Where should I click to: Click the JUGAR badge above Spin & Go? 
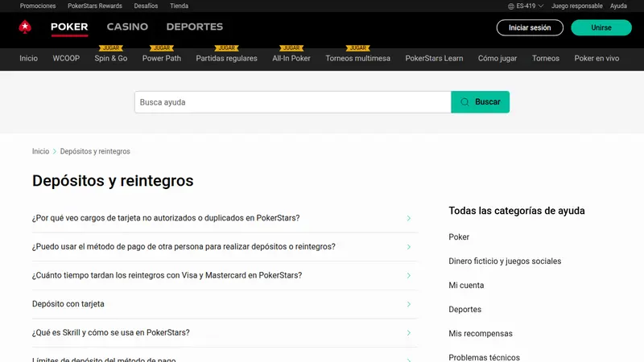click(111, 48)
